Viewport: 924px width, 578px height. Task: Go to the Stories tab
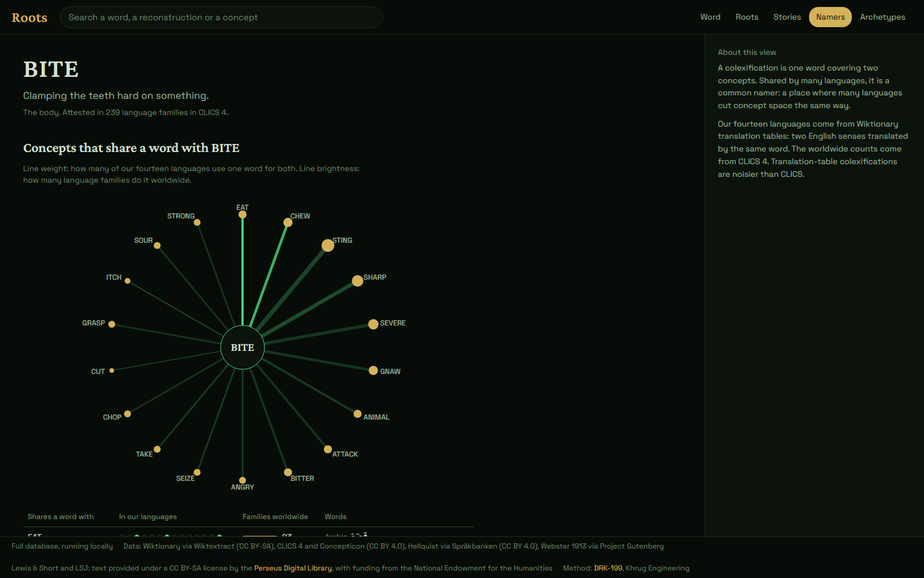(787, 17)
